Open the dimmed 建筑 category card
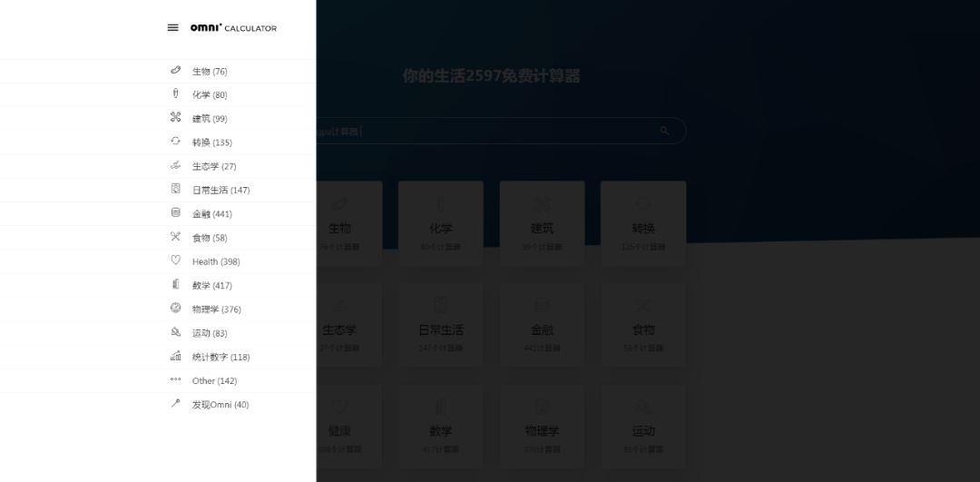The height and width of the screenshot is (482, 980). pos(542,223)
